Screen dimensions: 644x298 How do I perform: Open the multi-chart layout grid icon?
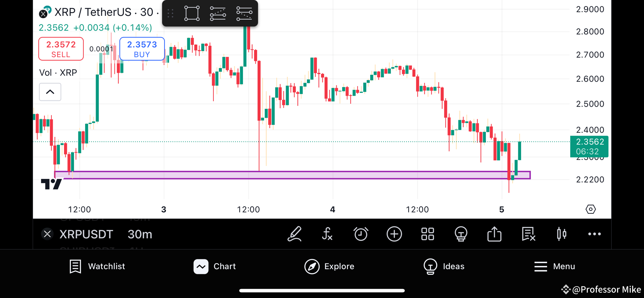tap(428, 234)
